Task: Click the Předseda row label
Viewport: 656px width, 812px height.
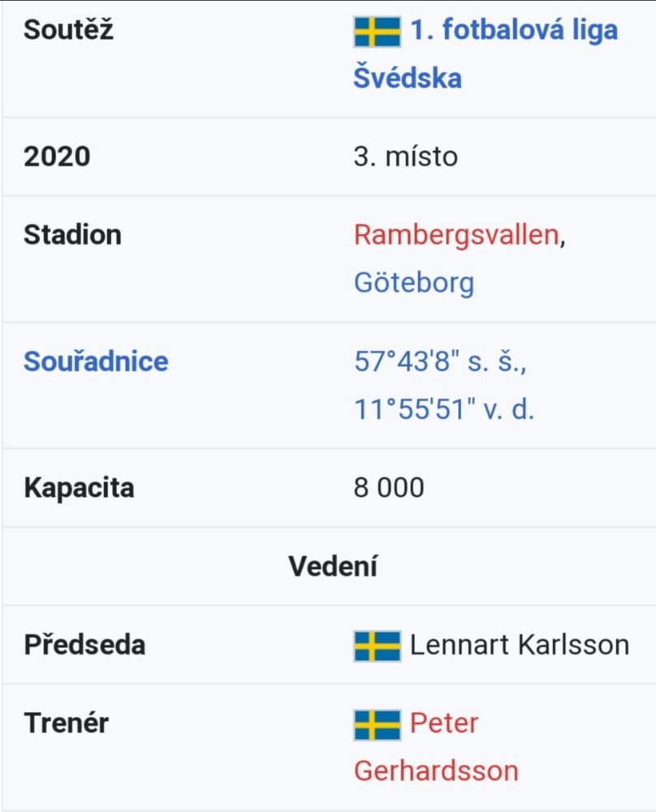Action: [x=84, y=645]
